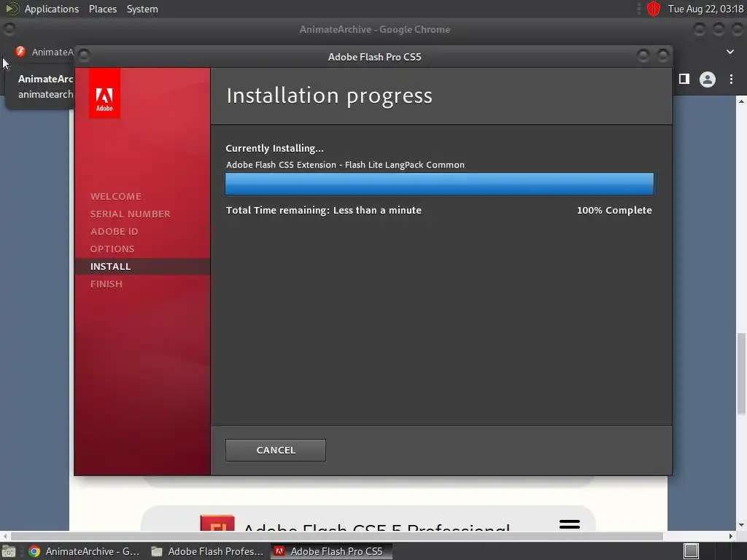Click the 'Installation progress' heading
747x560 pixels.
click(329, 96)
